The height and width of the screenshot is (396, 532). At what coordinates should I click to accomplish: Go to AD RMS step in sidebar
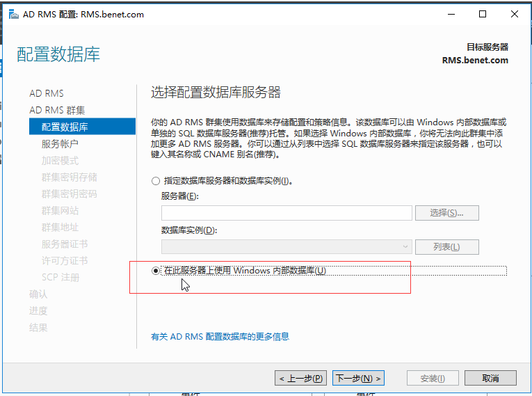coord(47,93)
